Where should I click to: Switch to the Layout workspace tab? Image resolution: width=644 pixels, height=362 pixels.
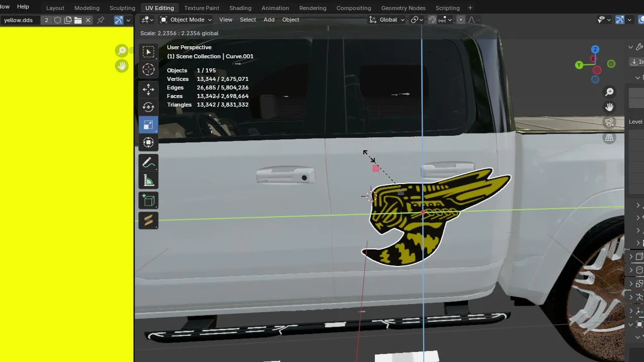(x=55, y=8)
